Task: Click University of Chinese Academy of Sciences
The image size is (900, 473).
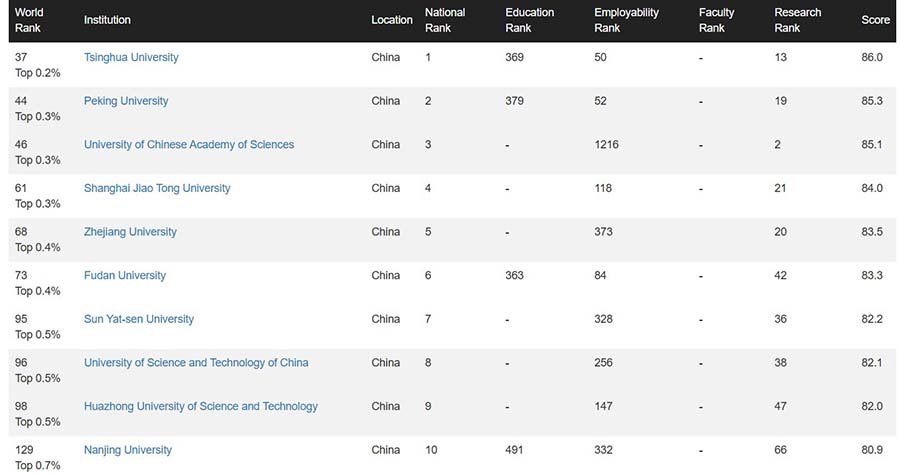Action: [189, 144]
